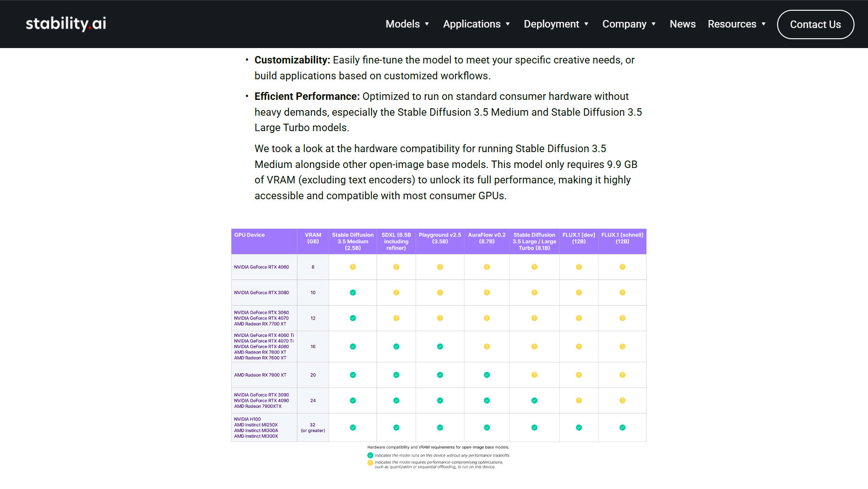The height and width of the screenshot is (489, 868).
Task: Click green check for Radeon RX 7900 XT AuraFlow
Action: coord(487,375)
